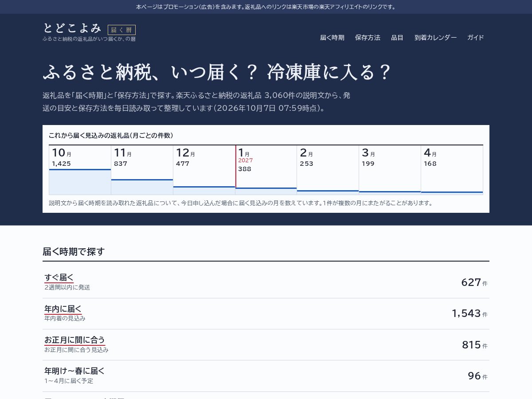The image size is (532, 399).
Task: Open the 保存方法 nav menu item
Action: pyautogui.click(x=368, y=38)
